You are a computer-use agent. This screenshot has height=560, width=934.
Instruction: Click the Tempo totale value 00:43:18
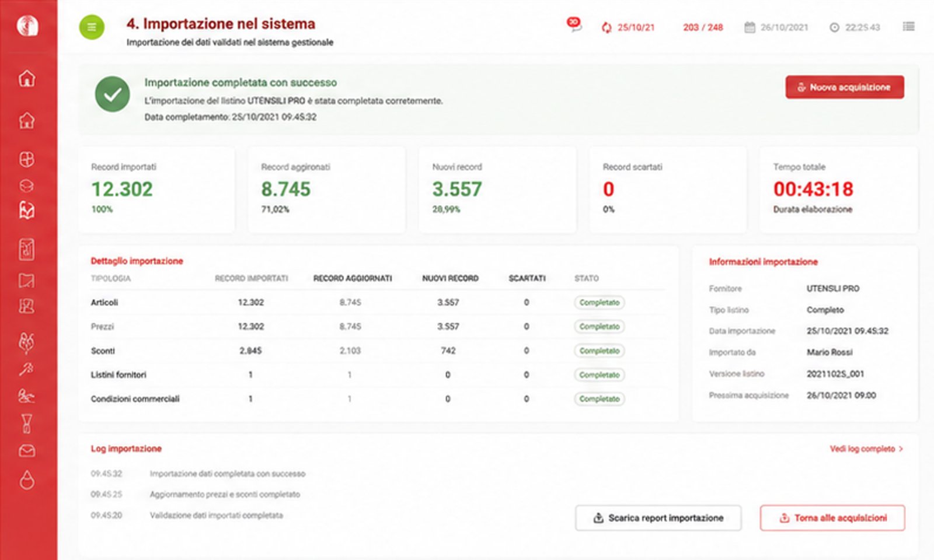coord(813,189)
